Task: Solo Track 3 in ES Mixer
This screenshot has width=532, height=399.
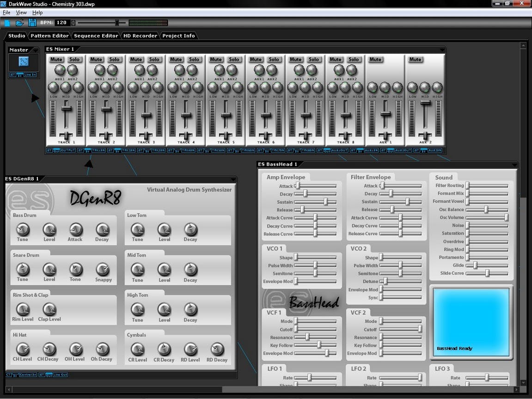Action: [154, 59]
